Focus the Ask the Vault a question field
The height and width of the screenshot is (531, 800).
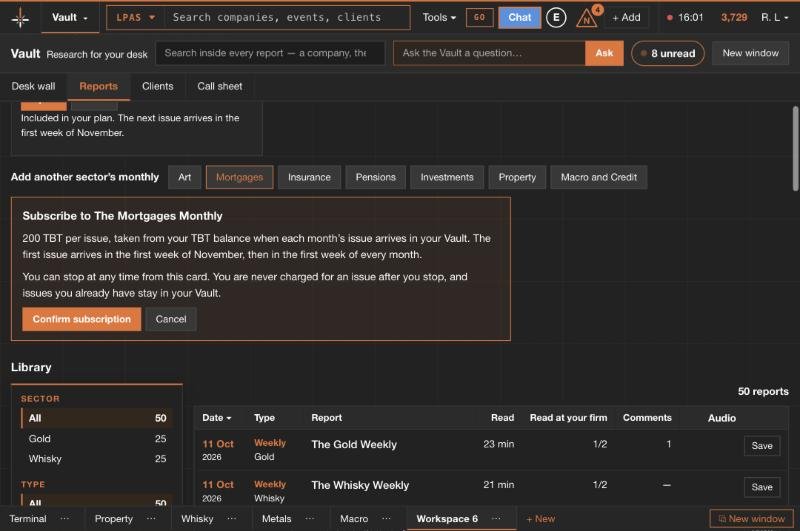[489, 53]
